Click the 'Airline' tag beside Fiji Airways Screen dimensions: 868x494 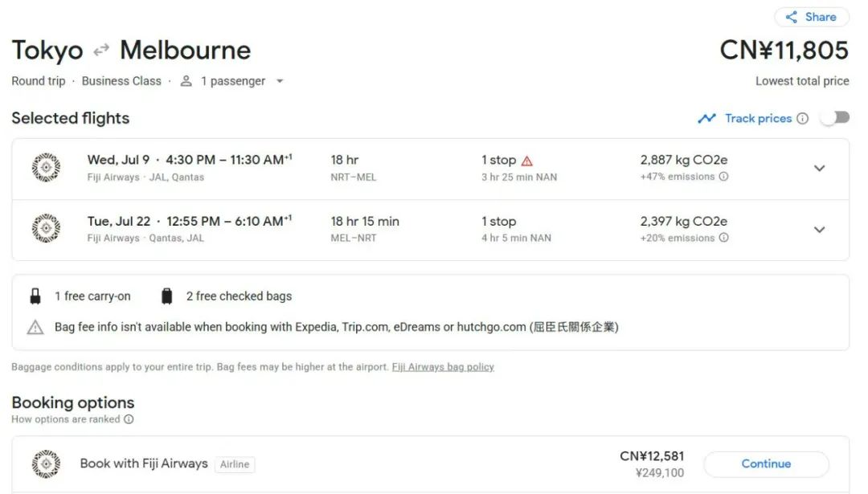click(235, 464)
